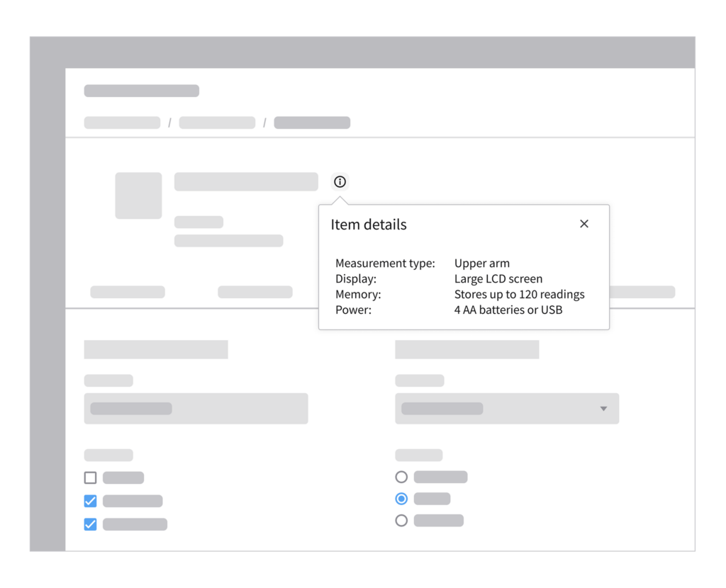This screenshot has width=726, height=588.
Task: Select the last radio button option
Action: click(401, 521)
